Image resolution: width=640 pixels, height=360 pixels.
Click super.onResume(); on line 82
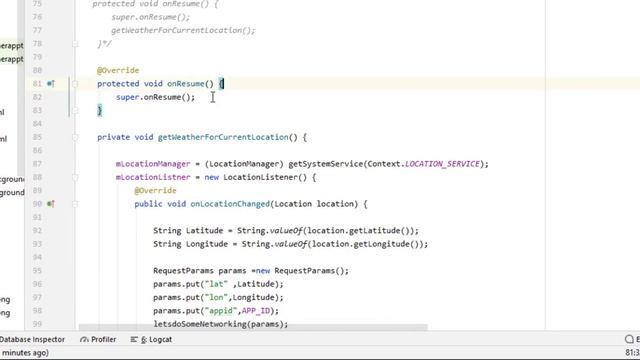pyautogui.click(x=156, y=97)
